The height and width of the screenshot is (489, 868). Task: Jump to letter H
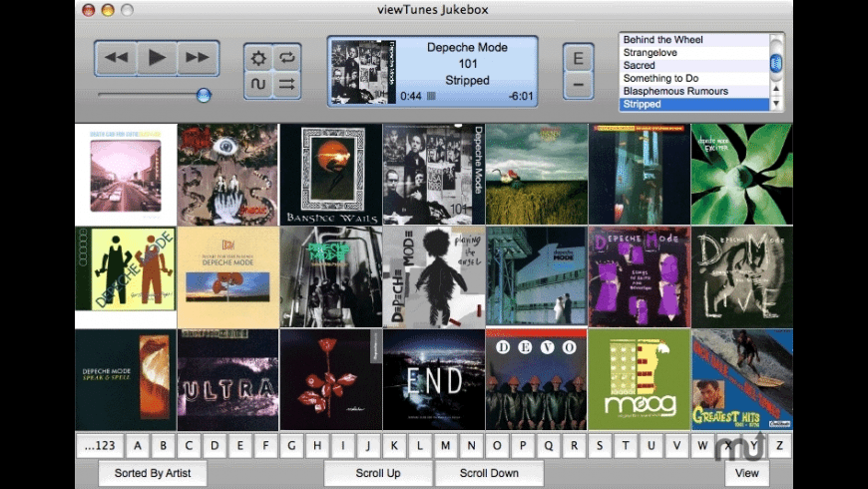(317, 446)
